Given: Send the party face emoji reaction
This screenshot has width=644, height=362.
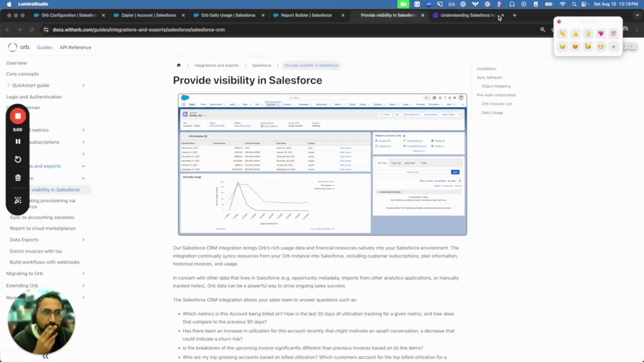Looking at the screenshot, I should (x=588, y=47).
